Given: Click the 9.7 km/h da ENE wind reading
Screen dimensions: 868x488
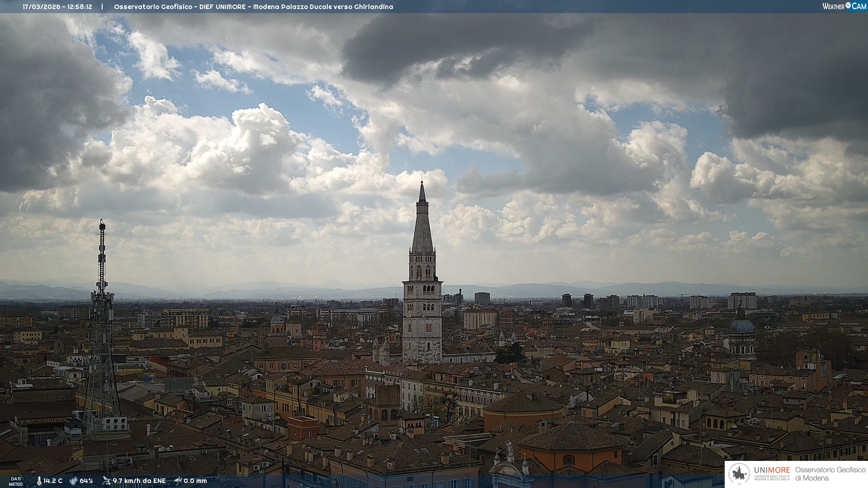Looking at the screenshot, I should click(x=139, y=481).
